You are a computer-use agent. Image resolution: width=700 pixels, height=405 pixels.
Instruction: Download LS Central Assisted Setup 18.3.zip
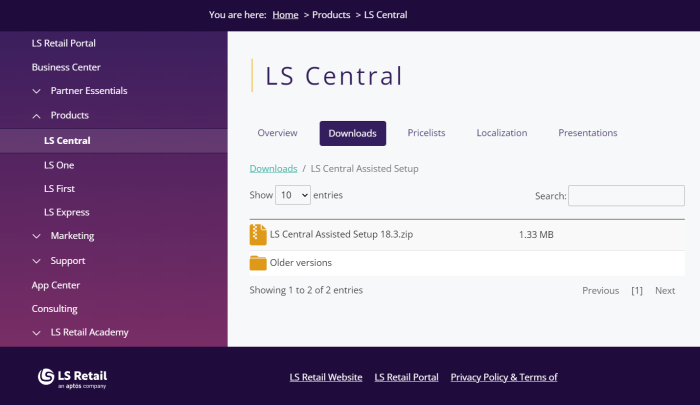coord(341,235)
